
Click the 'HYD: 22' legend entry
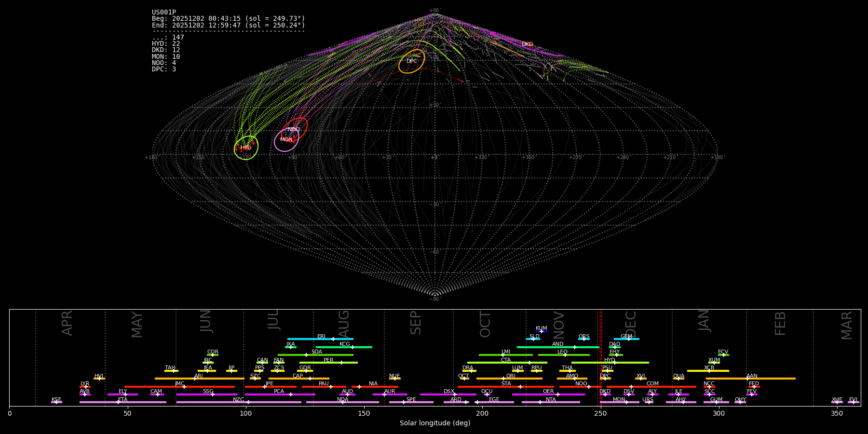point(166,44)
